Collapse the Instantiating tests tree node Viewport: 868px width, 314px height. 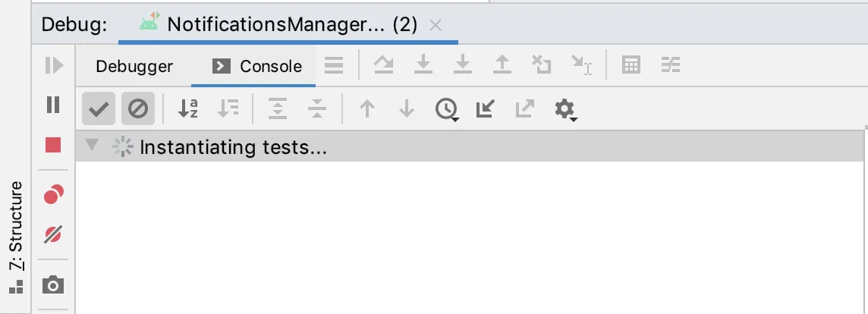pos(92,146)
